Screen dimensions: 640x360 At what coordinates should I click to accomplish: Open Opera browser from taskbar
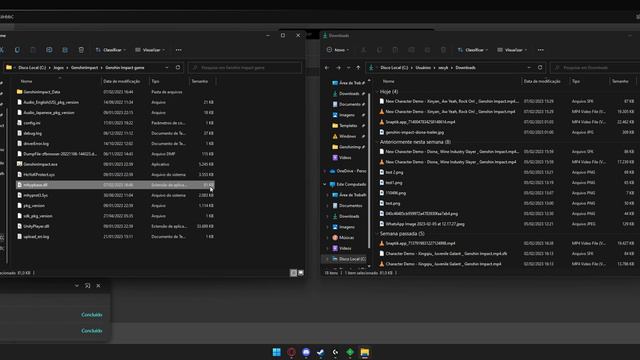[291, 352]
